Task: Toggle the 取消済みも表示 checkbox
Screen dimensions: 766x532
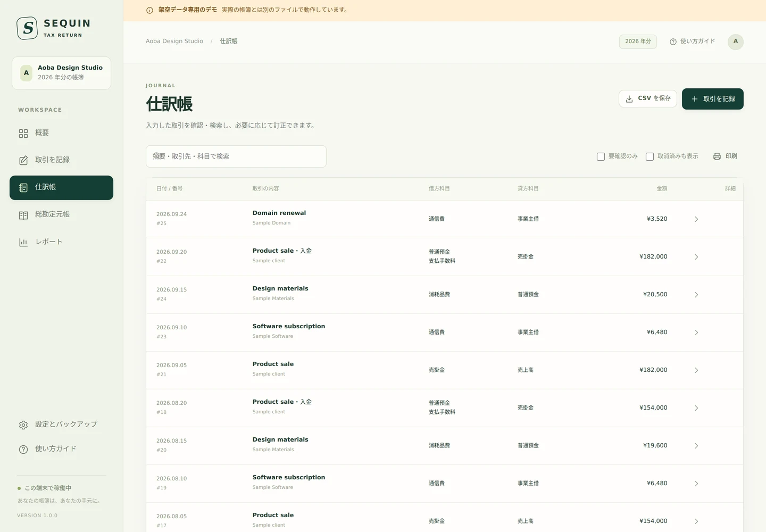Action: (650, 156)
